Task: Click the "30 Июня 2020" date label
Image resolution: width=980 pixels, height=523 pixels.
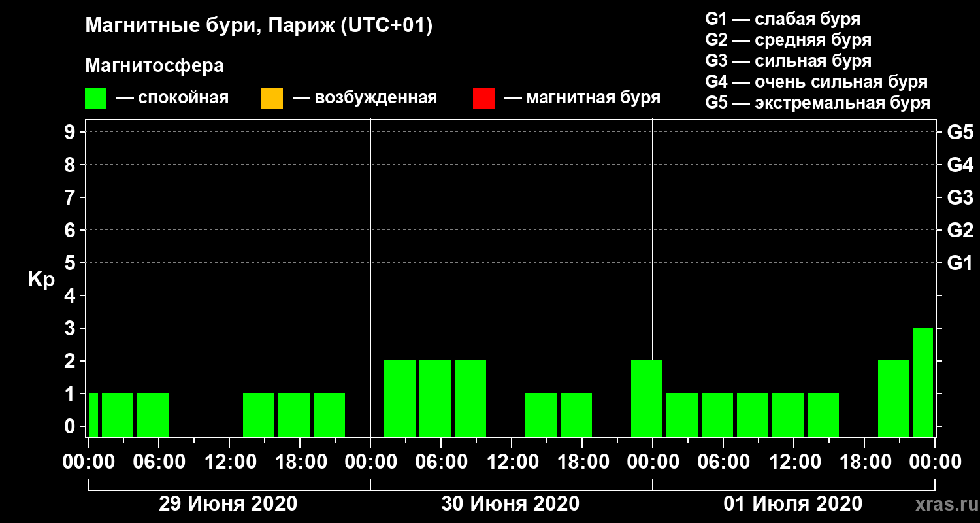Action: [x=510, y=504]
